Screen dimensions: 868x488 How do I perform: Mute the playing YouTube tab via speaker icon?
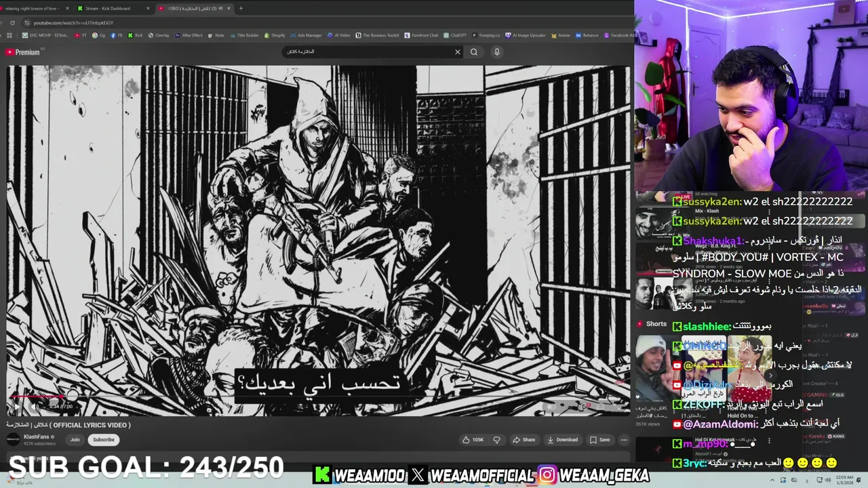pyautogui.click(x=221, y=8)
